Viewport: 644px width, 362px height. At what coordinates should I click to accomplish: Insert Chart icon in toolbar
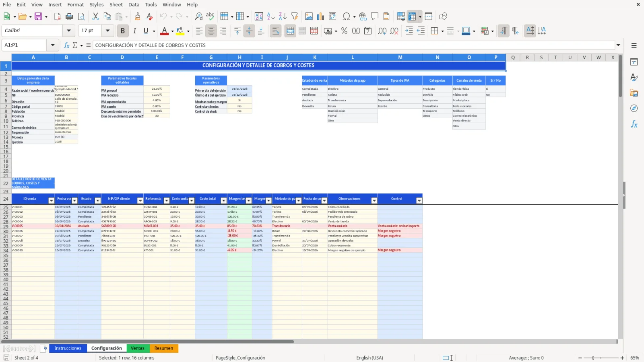pos(321,16)
